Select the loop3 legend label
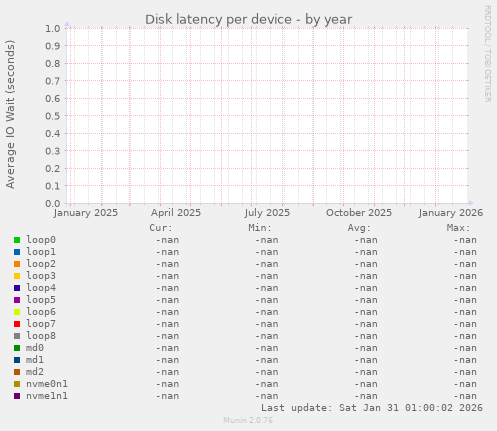This screenshot has height=431, width=497. 41,276
